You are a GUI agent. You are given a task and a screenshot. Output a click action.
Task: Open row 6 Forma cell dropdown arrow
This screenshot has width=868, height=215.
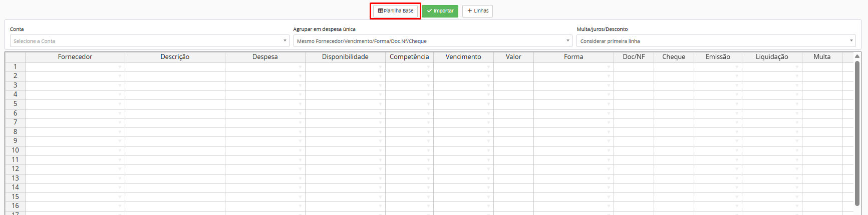[x=609, y=113]
